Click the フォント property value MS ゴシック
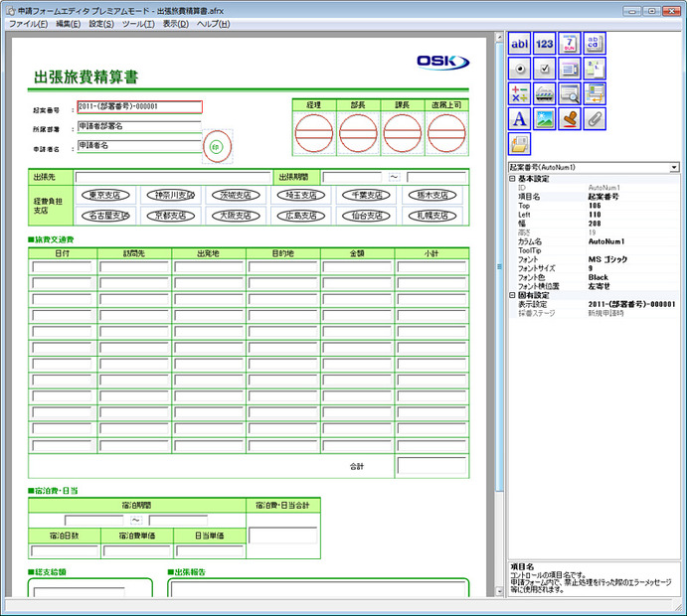 click(607, 259)
